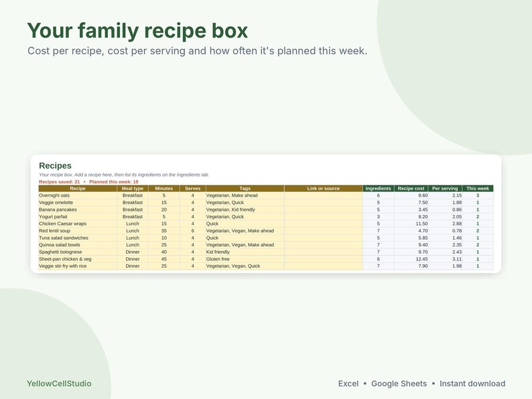532x399 pixels.
Task: Click the "Link or source" column header
Action: 324,189
